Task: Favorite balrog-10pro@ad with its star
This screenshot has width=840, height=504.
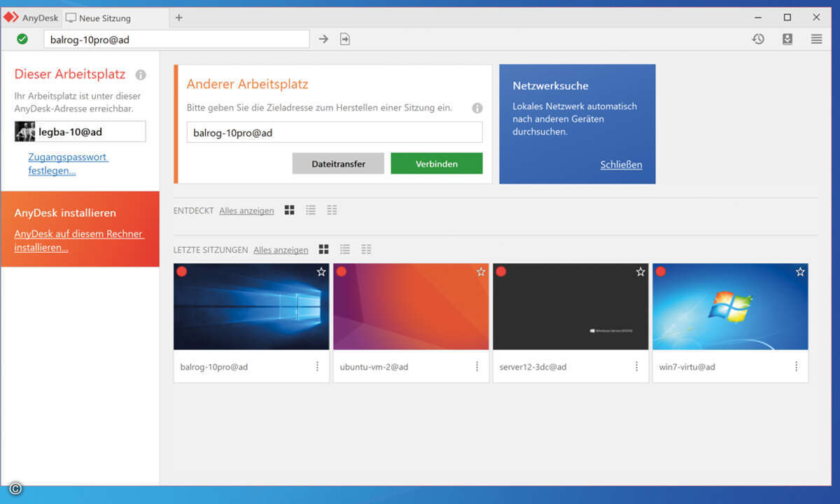Action: tap(321, 272)
